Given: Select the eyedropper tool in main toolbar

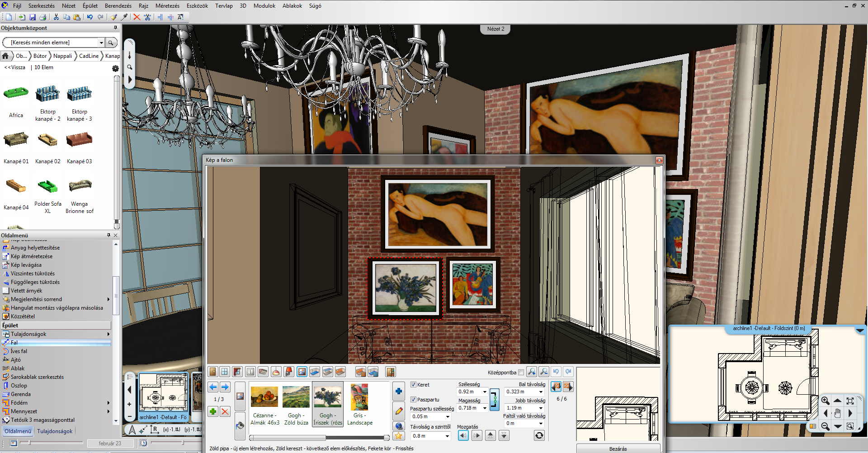Looking at the screenshot, I should 124,17.
